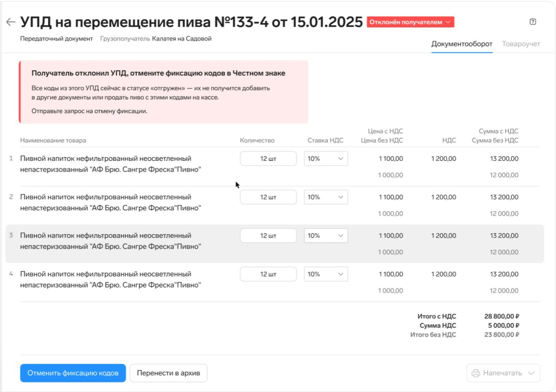Image resolution: width=556 pixels, height=392 pixels.
Task: Go back using the left arrow icon
Action: (x=11, y=22)
